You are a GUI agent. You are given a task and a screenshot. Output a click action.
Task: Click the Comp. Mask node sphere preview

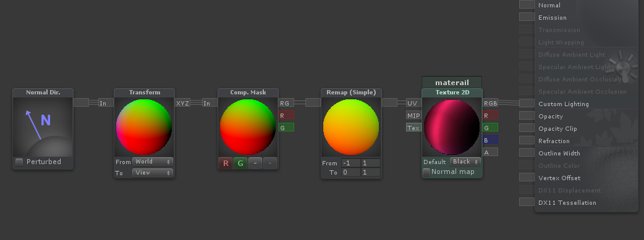tap(248, 126)
